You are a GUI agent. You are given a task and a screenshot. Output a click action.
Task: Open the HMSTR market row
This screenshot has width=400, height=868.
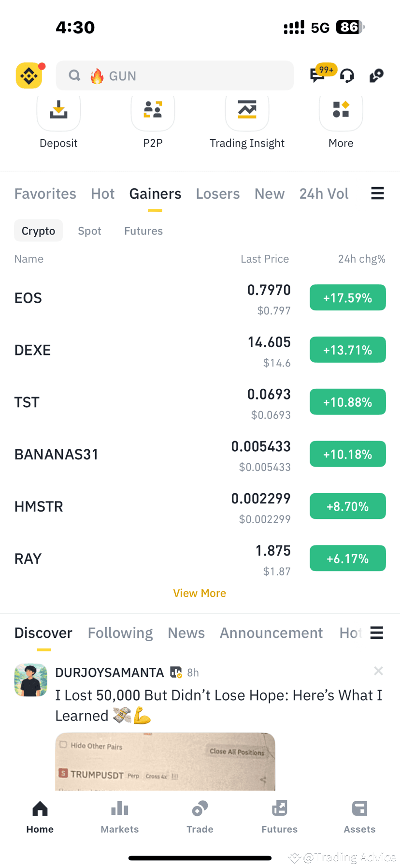point(200,507)
